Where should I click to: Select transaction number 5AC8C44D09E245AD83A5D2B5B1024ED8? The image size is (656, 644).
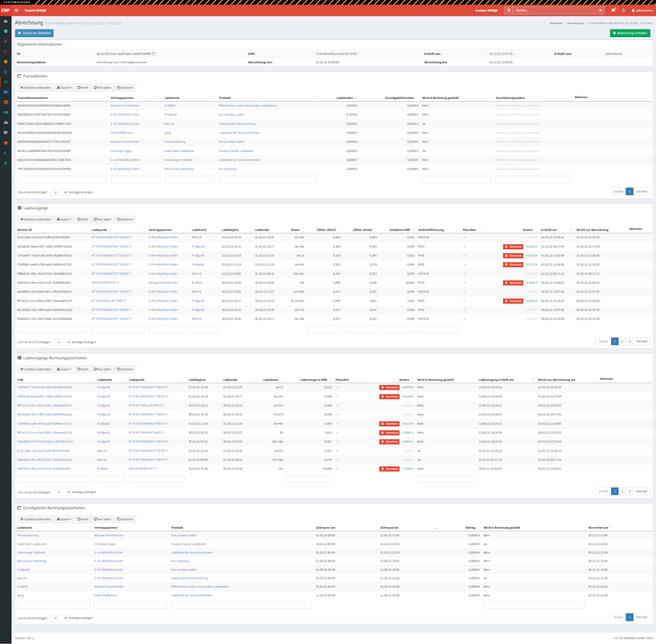point(44,133)
